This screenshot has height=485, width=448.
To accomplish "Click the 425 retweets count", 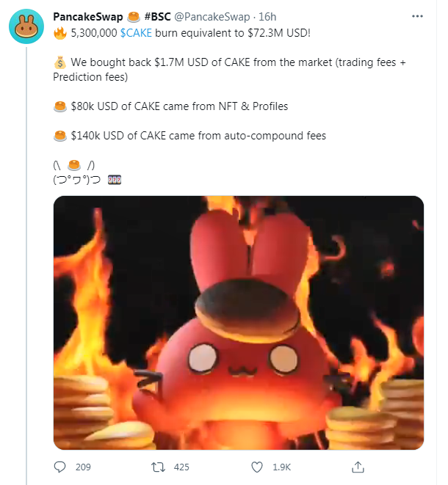I will (181, 467).
